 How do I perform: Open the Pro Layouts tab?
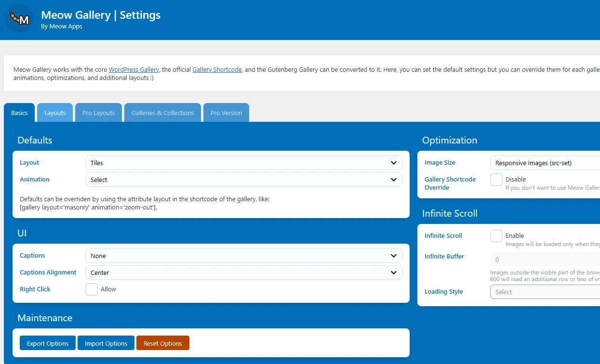(98, 113)
